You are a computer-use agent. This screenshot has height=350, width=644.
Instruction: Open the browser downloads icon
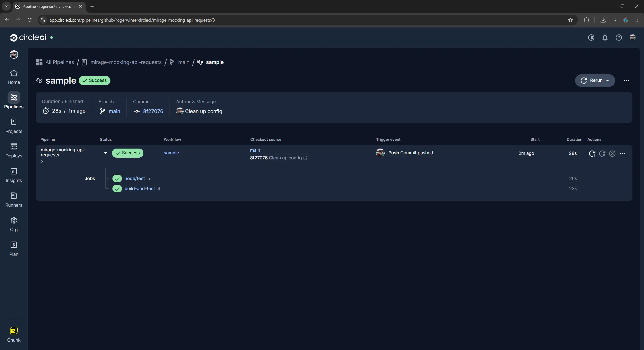click(x=603, y=20)
